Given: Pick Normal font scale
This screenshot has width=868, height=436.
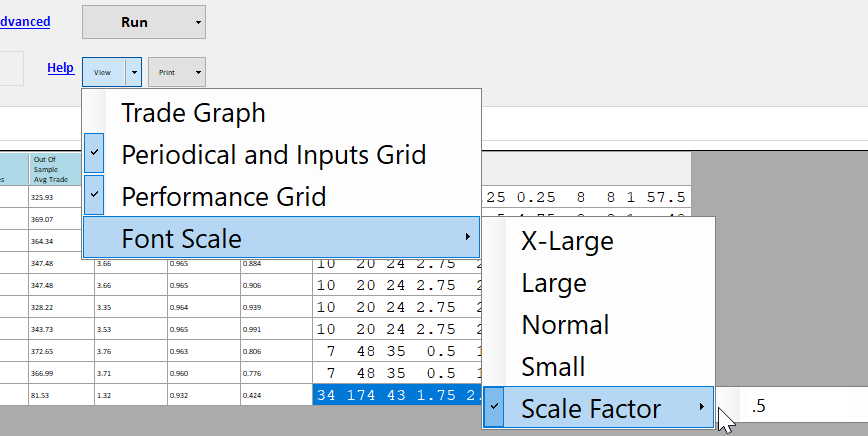Looking at the screenshot, I should (565, 325).
